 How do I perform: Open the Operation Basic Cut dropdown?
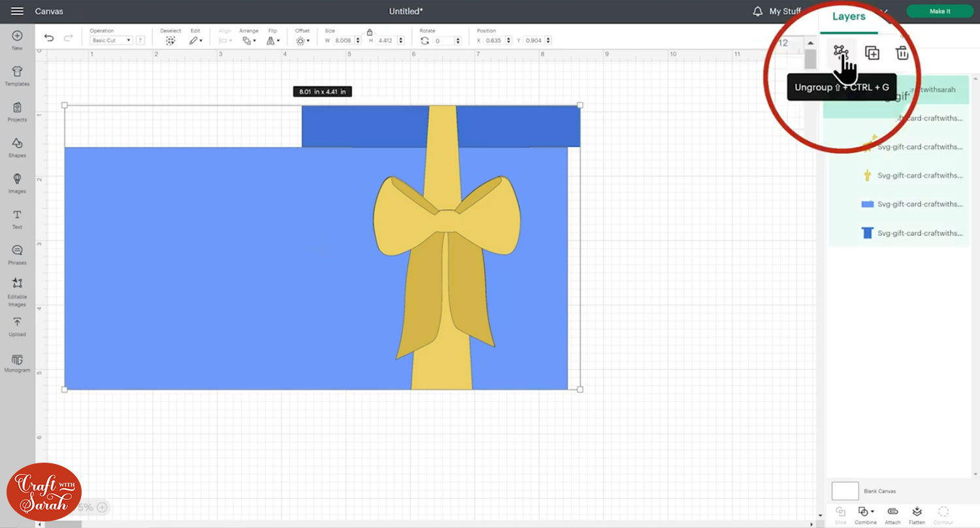(x=111, y=41)
